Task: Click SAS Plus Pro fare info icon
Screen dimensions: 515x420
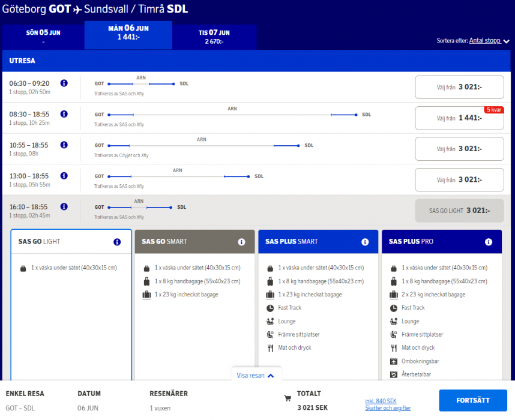Action: [x=489, y=242]
